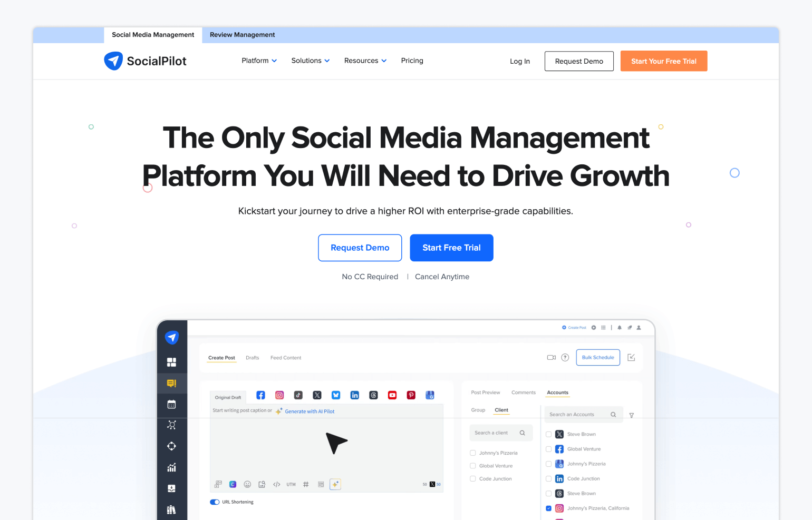Click the yellow posts icon in sidebar
The width and height of the screenshot is (812, 520).
click(x=171, y=384)
